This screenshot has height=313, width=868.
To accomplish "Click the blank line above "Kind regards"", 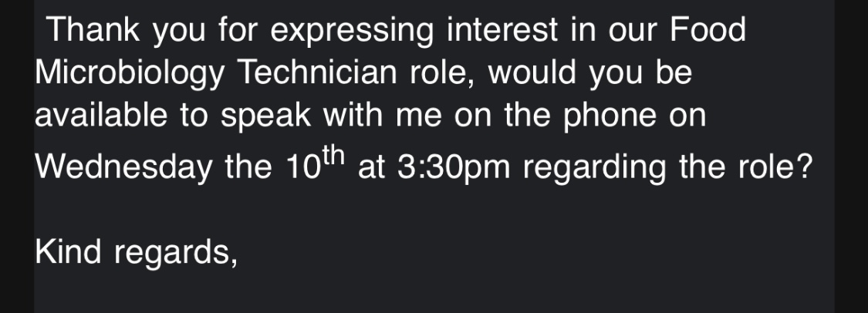I will (309, 210).
